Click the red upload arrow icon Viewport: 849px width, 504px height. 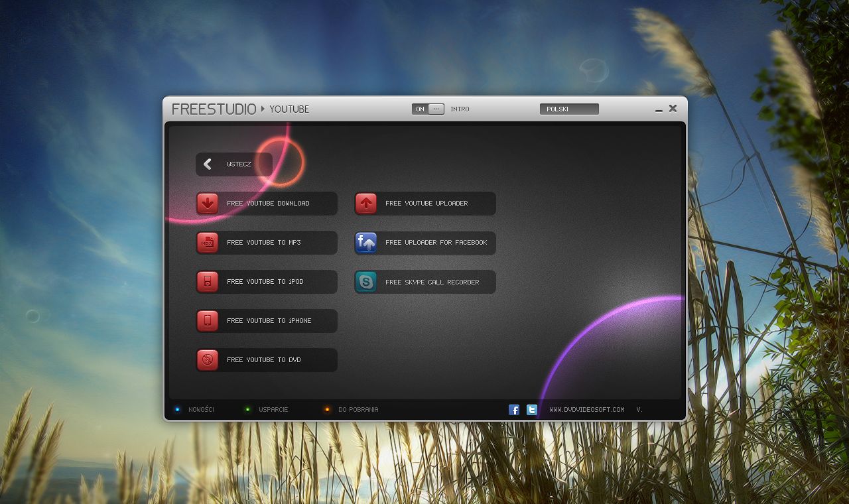click(x=366, y=204)
